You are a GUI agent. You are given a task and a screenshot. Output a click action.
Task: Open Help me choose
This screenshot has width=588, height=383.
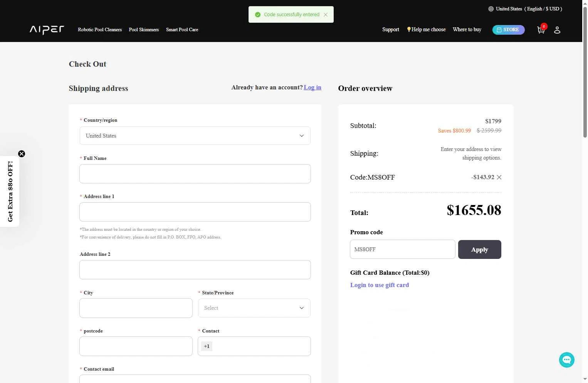point(426,30)
